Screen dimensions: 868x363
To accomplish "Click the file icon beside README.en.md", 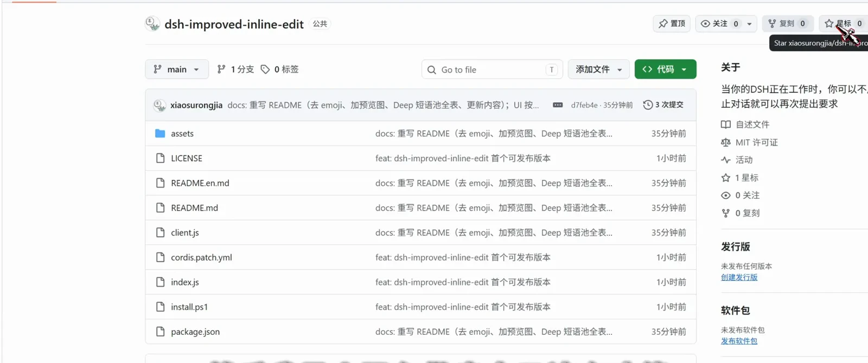I will 160,183.
